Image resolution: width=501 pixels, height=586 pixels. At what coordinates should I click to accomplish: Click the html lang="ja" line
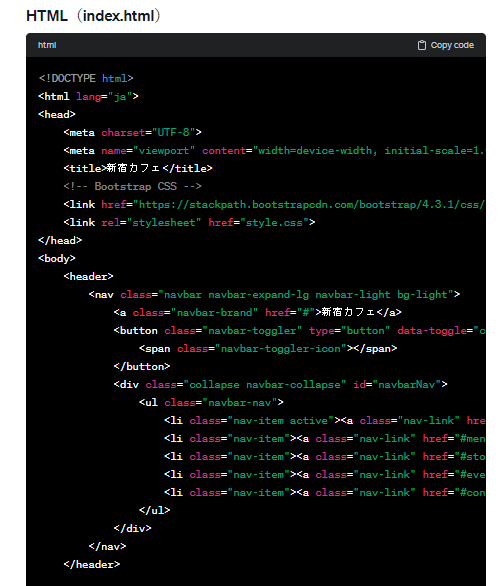pos(89,96)
